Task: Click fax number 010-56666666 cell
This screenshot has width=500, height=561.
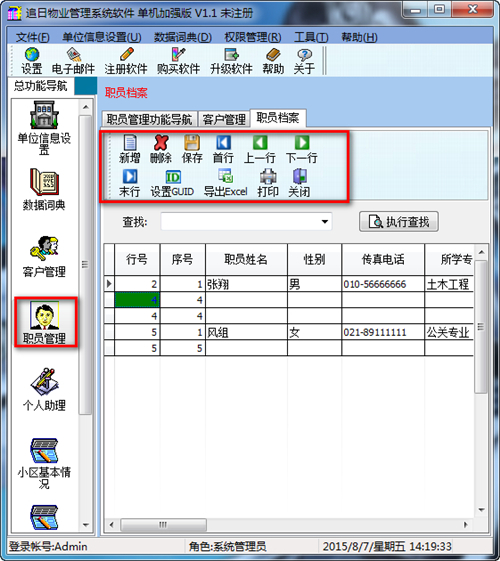Action: (x=383, y=284)
